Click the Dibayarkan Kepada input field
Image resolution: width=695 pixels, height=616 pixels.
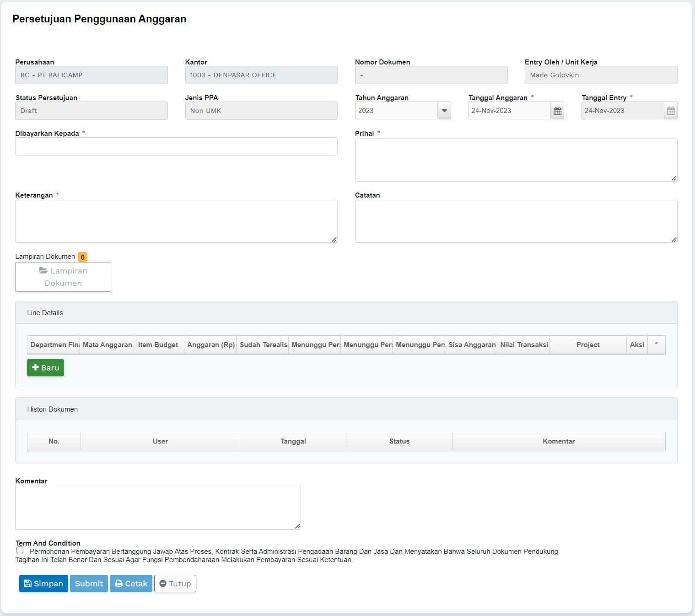[x=176, y=146]
